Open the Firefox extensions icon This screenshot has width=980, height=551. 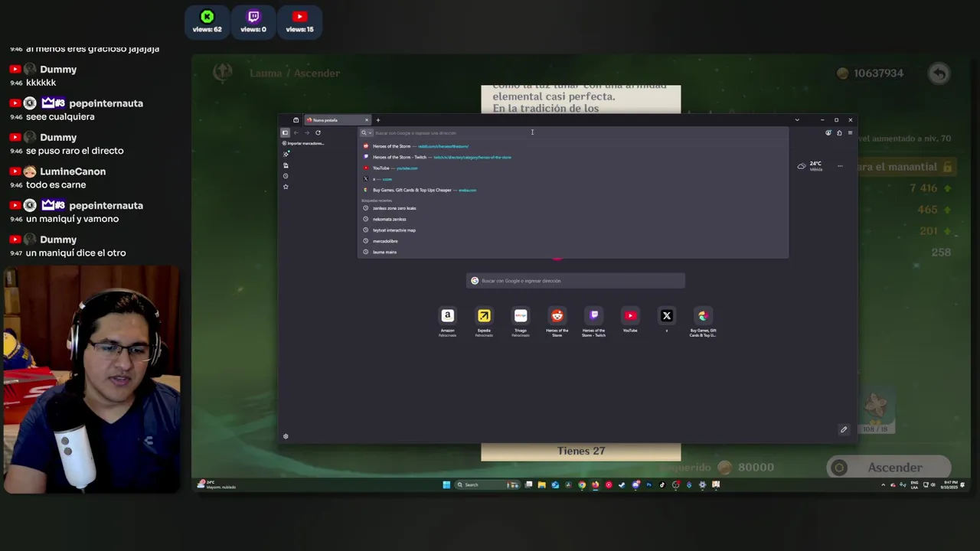839,132
